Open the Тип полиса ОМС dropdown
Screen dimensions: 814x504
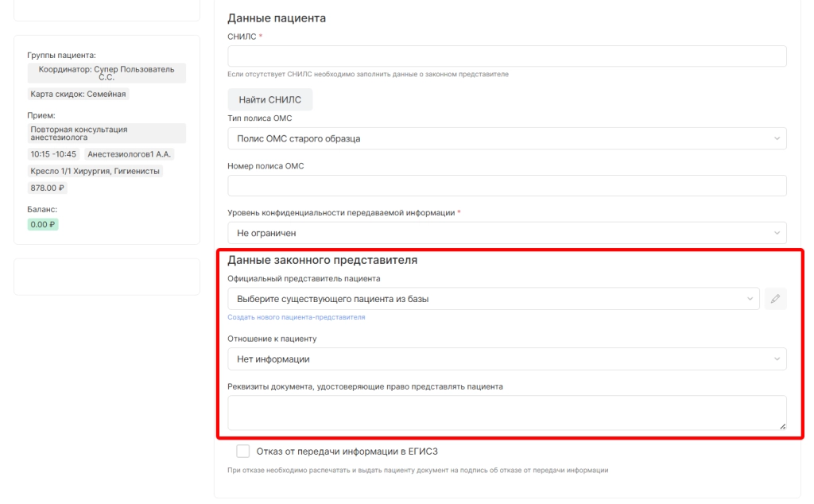pos(506,138)
